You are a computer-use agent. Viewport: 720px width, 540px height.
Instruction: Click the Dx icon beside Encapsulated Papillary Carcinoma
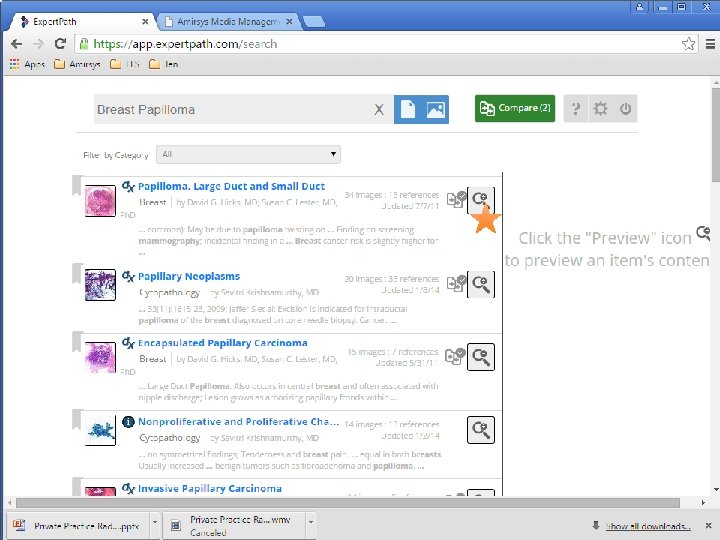pos(128,343)
